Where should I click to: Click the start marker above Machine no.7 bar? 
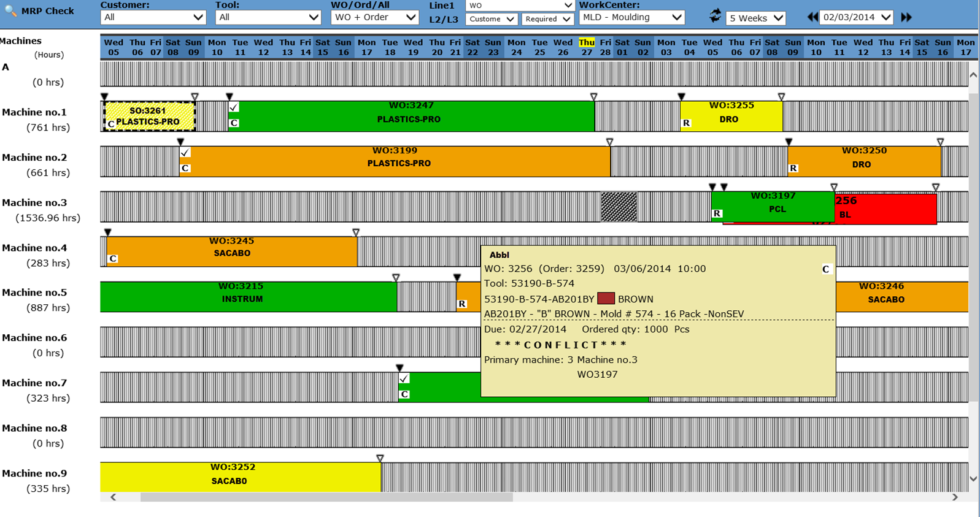point(399,368)
